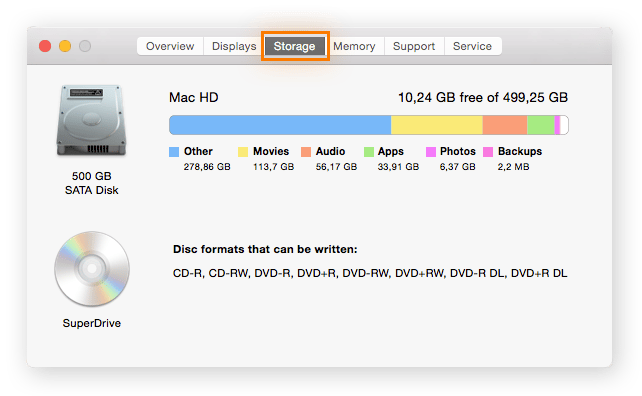
Task: Click the "278,86 GB" Other value
Action: pyautogui.click(x=207, y=167)
